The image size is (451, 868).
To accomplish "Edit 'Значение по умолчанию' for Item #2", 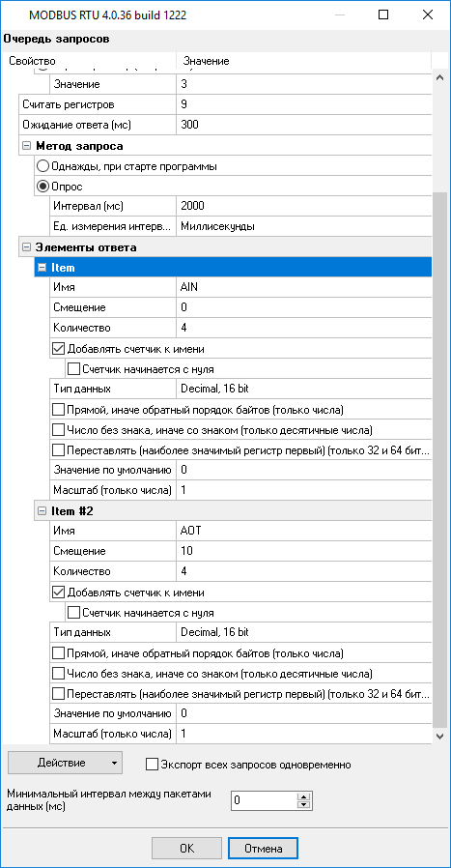I will tap(303, 713).
